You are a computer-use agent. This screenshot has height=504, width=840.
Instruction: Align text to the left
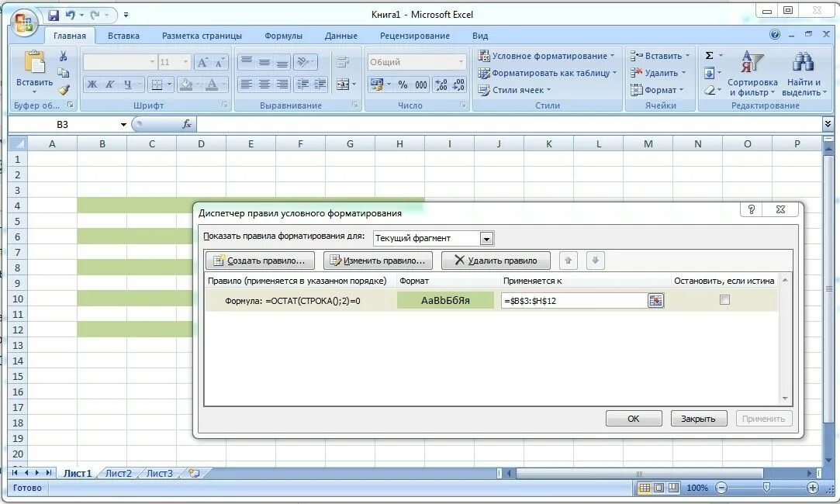point(247,84)
